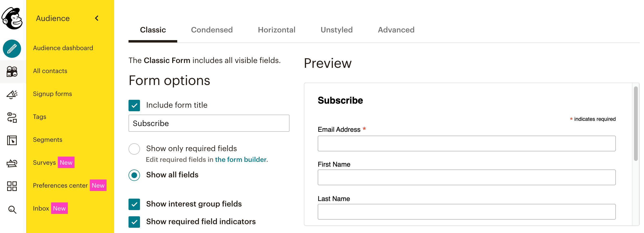Viewport: 644px width, 233px height.
Task: Click the preview pane scrollbar
Action: coord(635,124)
